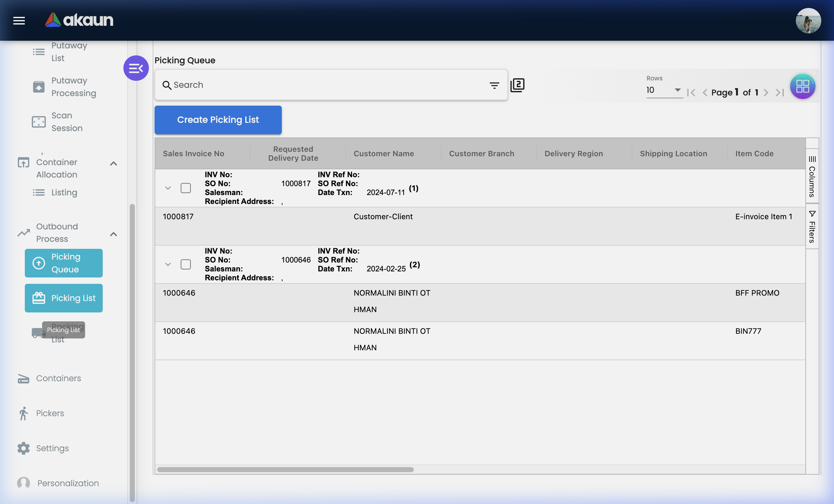Image resolution: width=834 pixels, height=504 pixels.
Task: Go to next page arrow
Action: point(766,93)
